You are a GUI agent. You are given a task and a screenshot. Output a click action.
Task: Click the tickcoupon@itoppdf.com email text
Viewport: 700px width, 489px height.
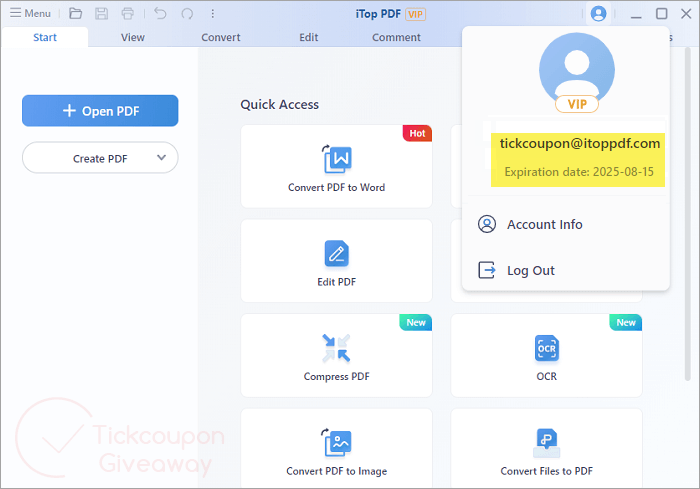pyautogui.click(x=579, y=143)
